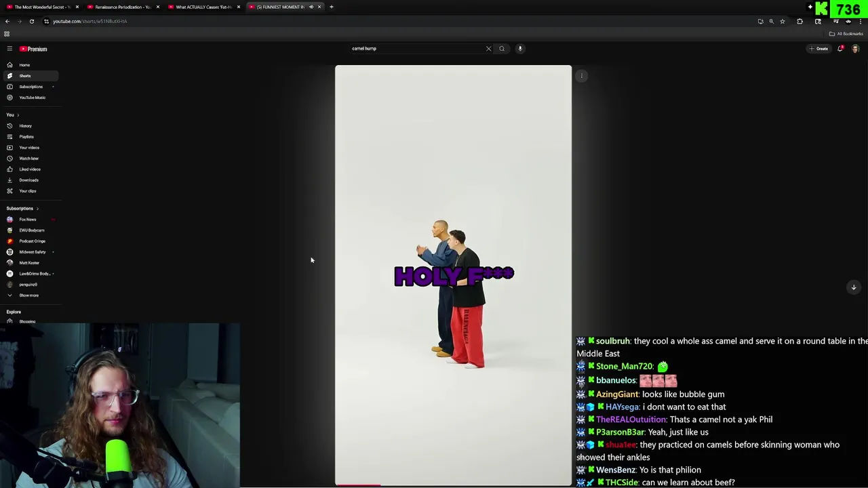This screenshot has height=488, width=868.
Task: Open YouTube notifications bell
Action: (x=840, y=49)
